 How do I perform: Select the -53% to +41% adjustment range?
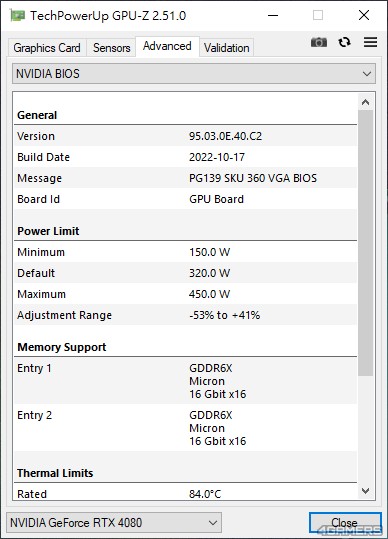[224, 315]
